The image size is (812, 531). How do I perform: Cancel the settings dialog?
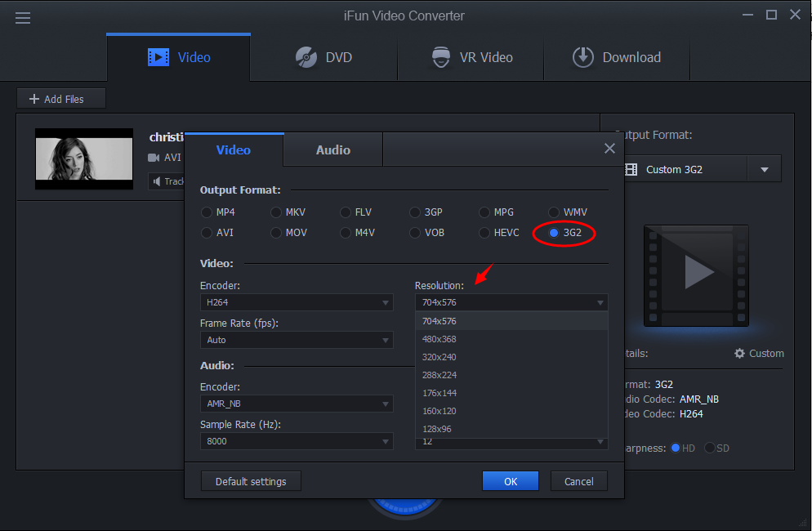(578, 481)
